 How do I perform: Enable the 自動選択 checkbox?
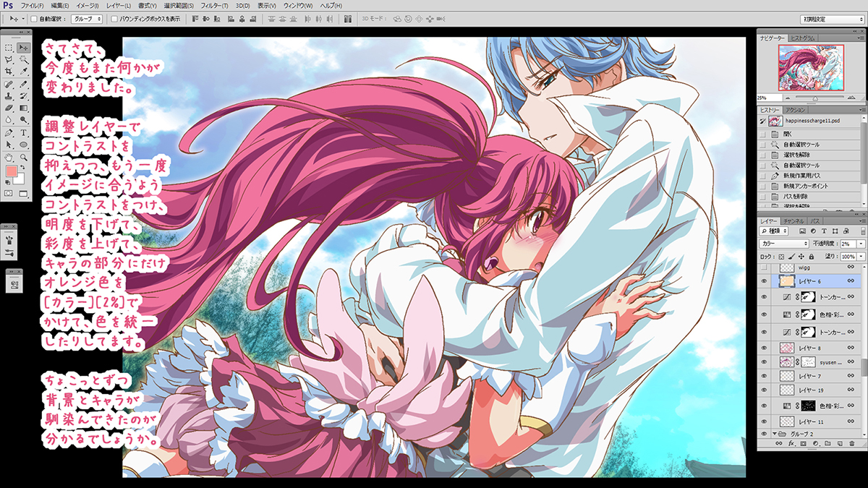(x=34, y=19)
